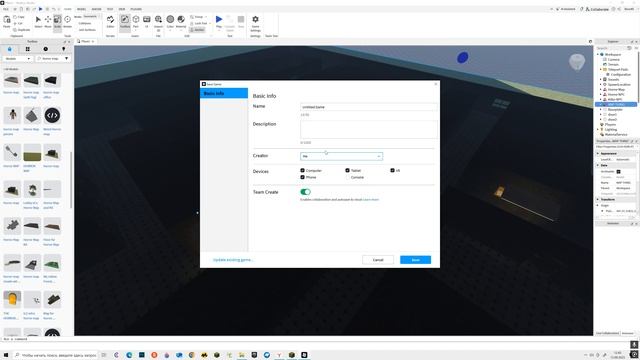Click the game Name input field
640x360 pixels.
(369, 107)
